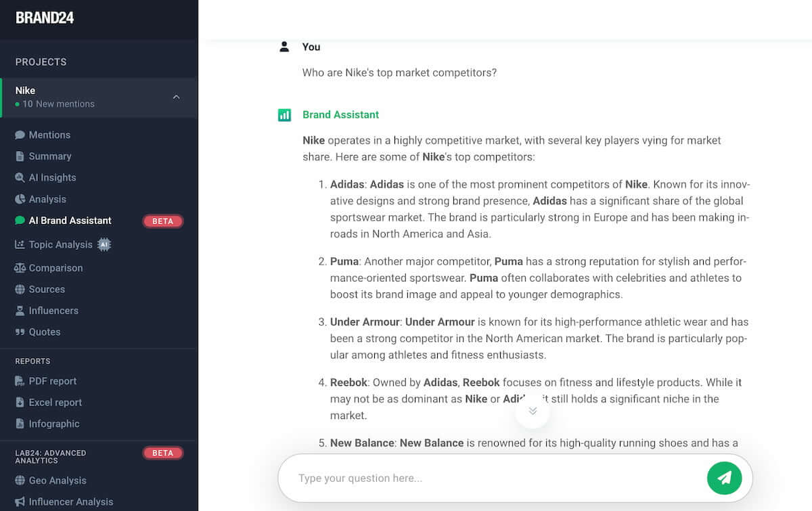Expand the chat to see newest messages
The width and height of the screenshot is (812, 511).
533,410
